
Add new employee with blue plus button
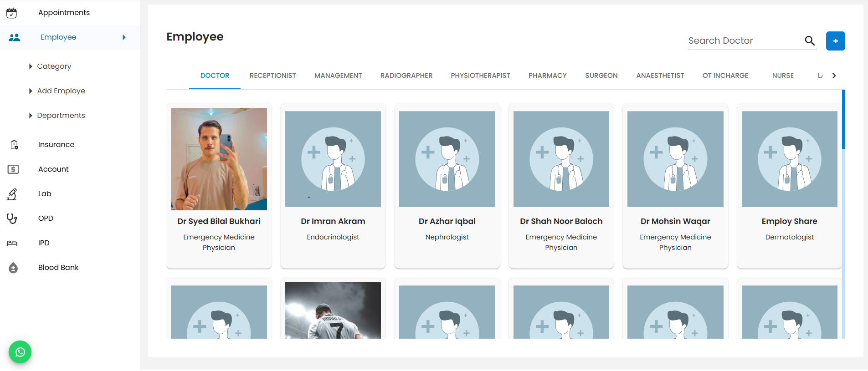point(836,41)
